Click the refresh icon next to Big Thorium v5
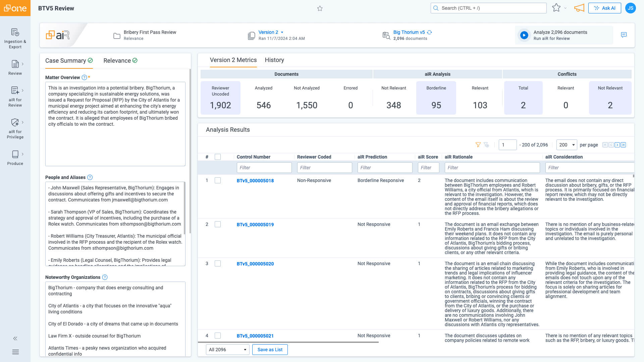Screen dimensions: 644x362 click(x=430, y=32)
